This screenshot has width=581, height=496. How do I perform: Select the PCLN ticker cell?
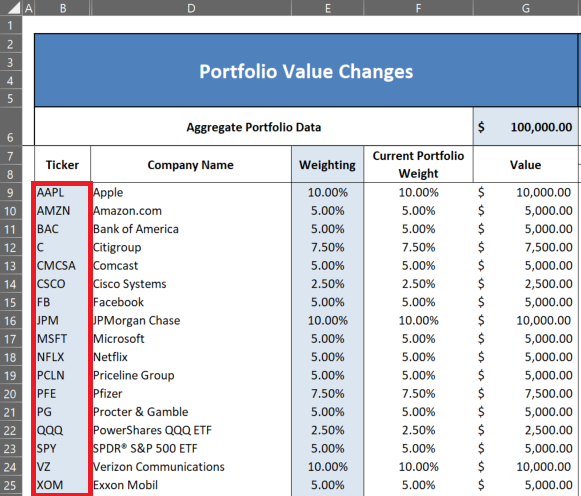[x=62, y=375]
